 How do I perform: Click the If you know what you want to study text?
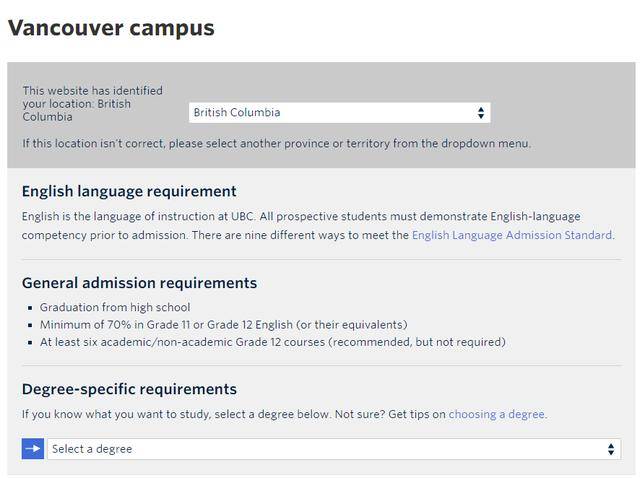tap(284, 414)
